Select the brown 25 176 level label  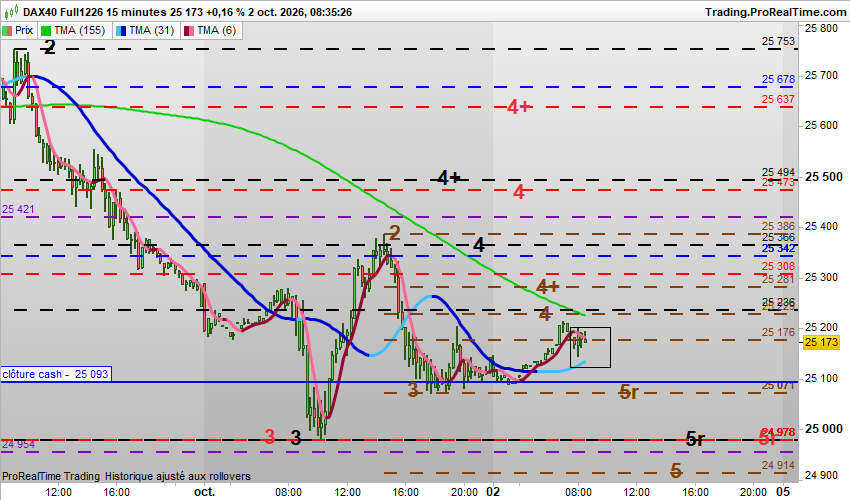(x=778, y=332)
